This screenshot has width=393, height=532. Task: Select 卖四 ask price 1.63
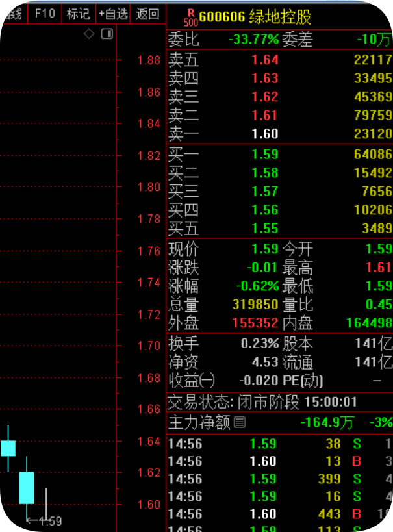265,79
